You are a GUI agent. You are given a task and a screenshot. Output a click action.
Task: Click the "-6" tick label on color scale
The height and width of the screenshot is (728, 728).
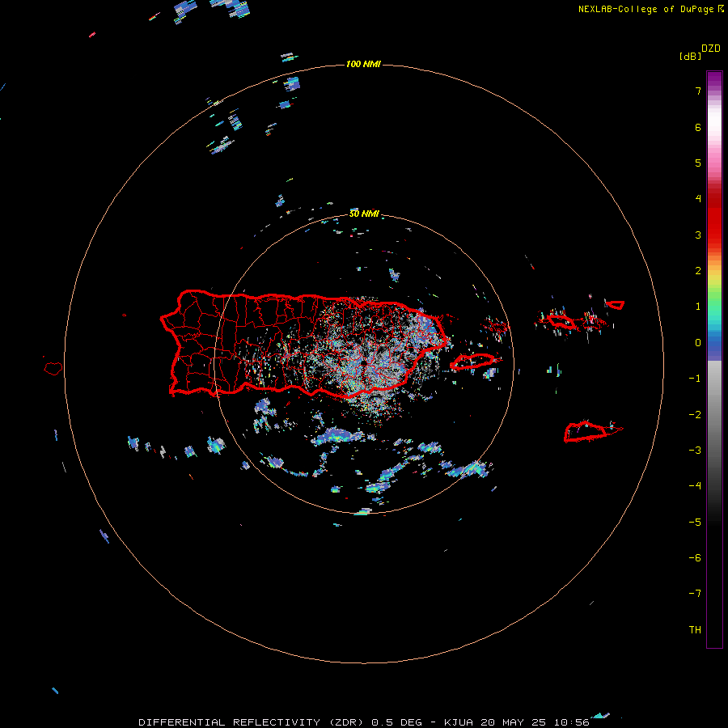click(695, 558)
